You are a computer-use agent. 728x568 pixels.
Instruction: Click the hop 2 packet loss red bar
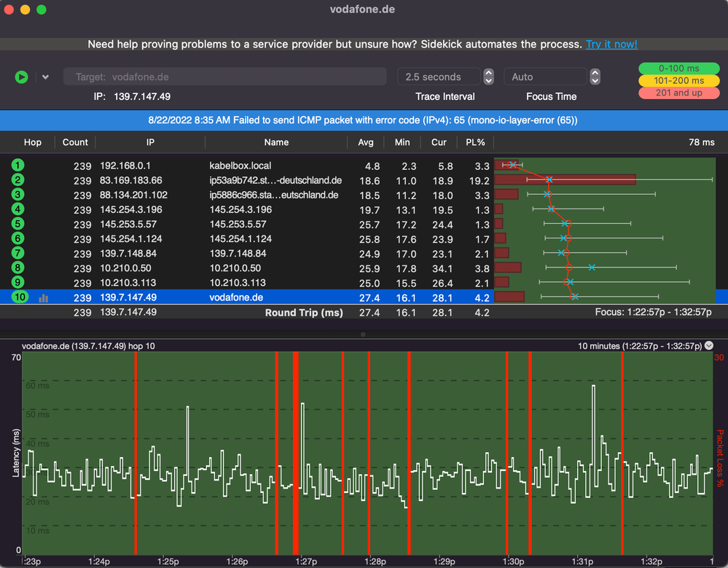click(x=565, y=180)
